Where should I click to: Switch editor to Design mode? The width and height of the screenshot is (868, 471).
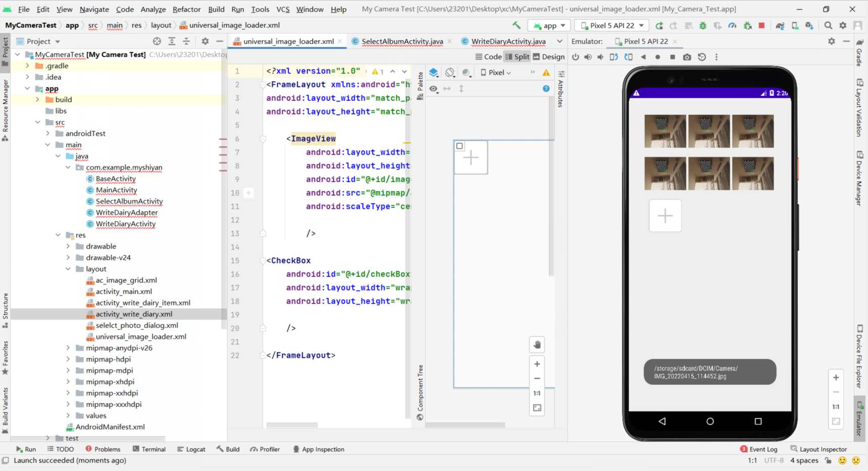[x=549, y=57]
